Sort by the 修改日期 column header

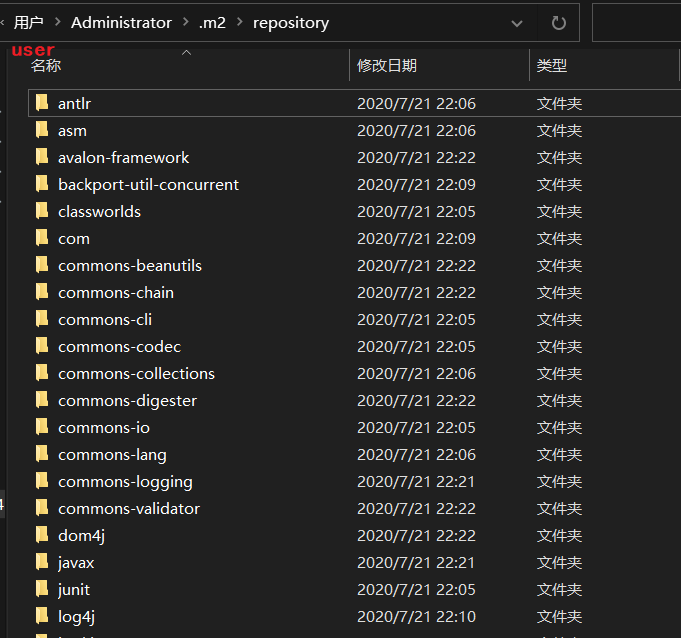click(387, 66)
